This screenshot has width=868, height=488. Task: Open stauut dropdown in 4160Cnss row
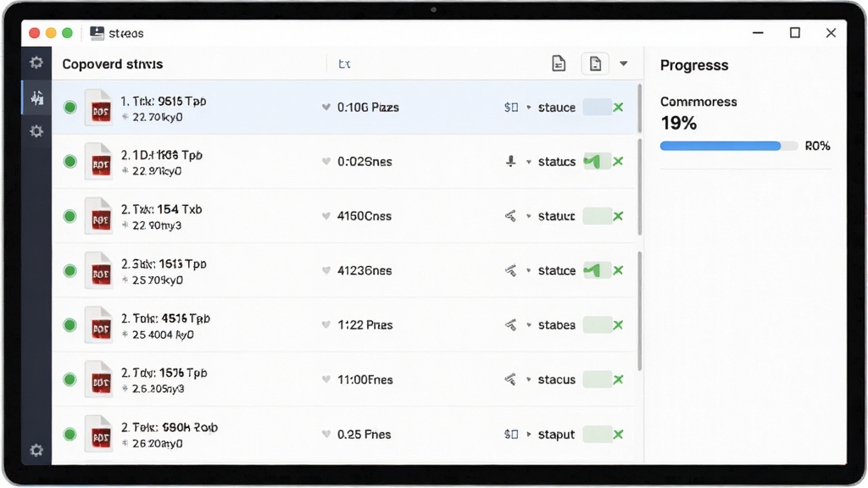pos(529,216)
